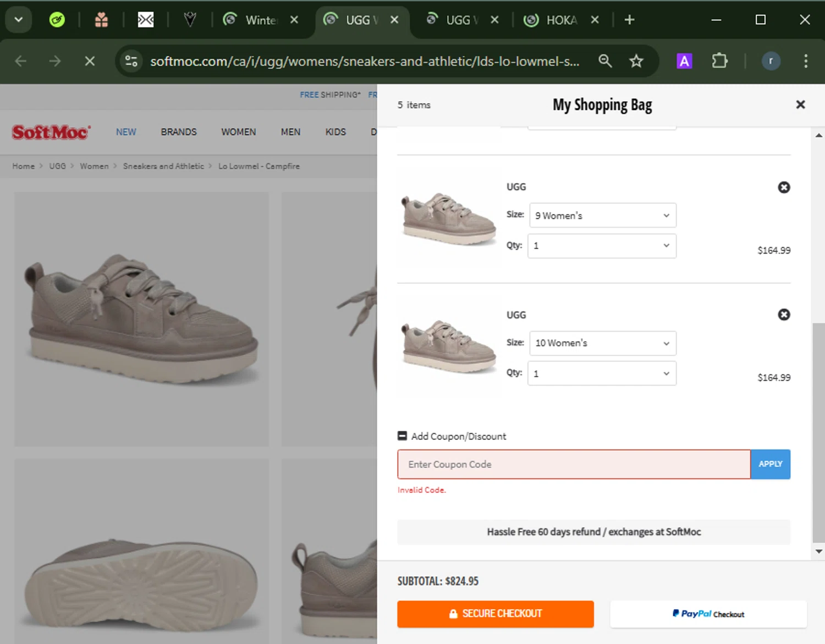Open the BRANDS menu
This screenshot has width=825, height=644.
coord(179,132)
